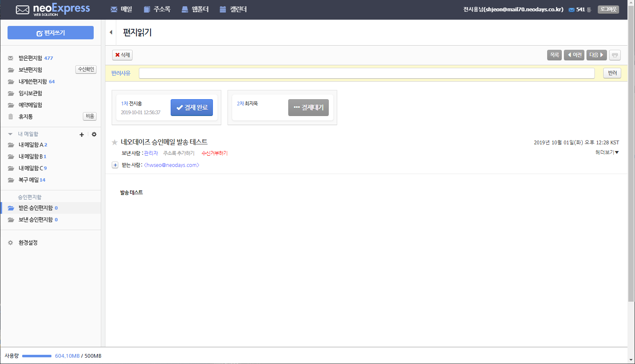Go to 이전 previous message

tap(574, 55)
